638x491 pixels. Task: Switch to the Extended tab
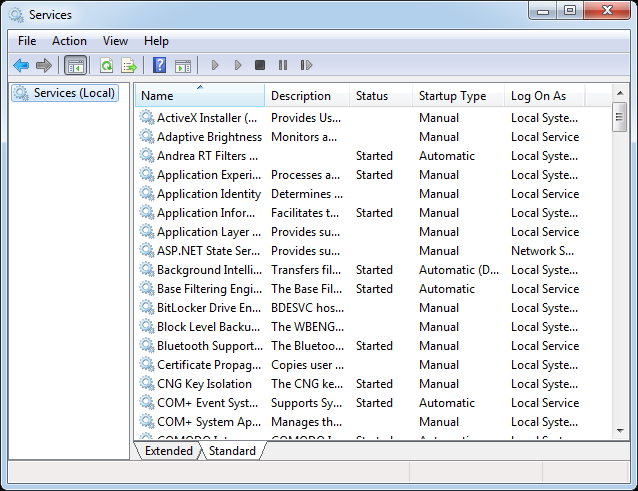(168, 451)
